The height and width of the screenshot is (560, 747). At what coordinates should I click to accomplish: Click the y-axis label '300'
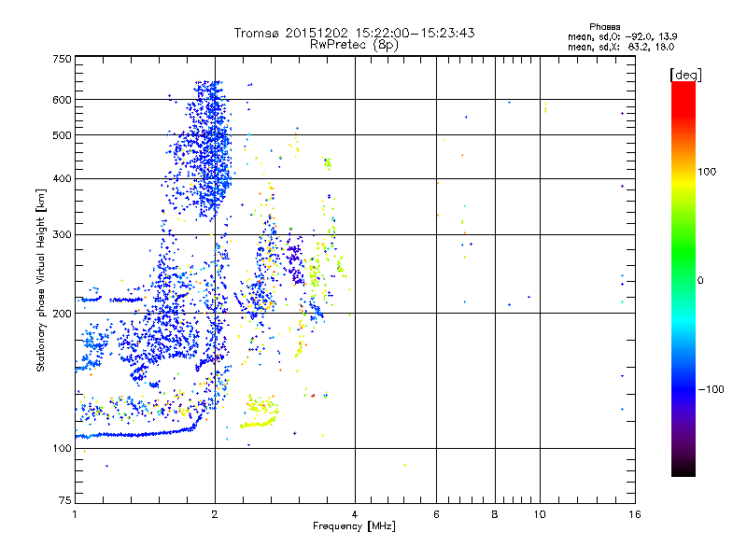[62, 234]
